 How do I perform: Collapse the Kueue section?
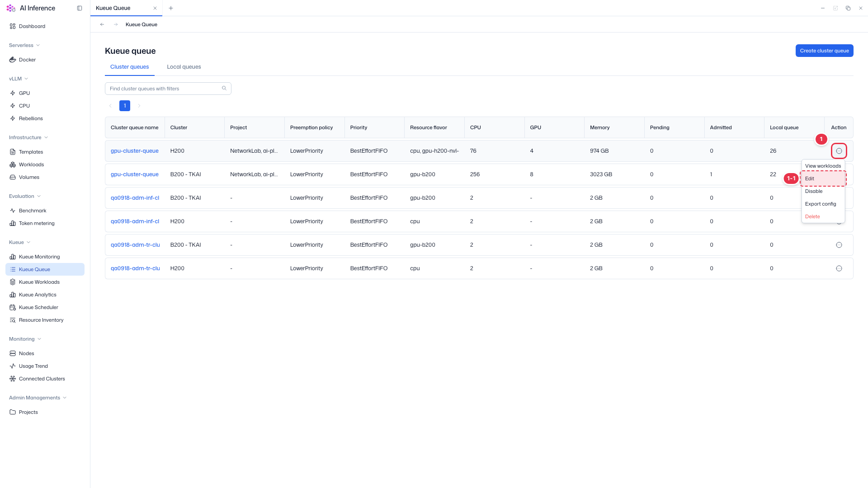click(x=19, y=242)
